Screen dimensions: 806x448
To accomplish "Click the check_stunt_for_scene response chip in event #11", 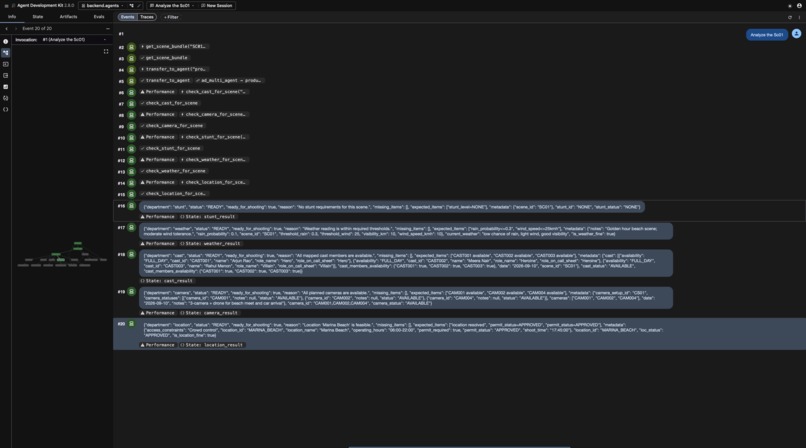I will point(171,148).
